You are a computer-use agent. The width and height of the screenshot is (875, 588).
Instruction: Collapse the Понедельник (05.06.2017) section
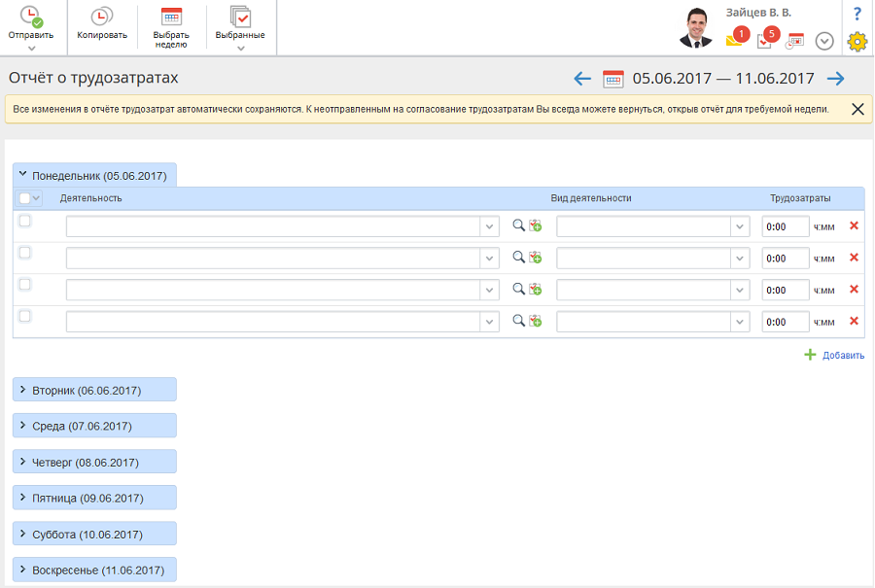click(94, 176)
